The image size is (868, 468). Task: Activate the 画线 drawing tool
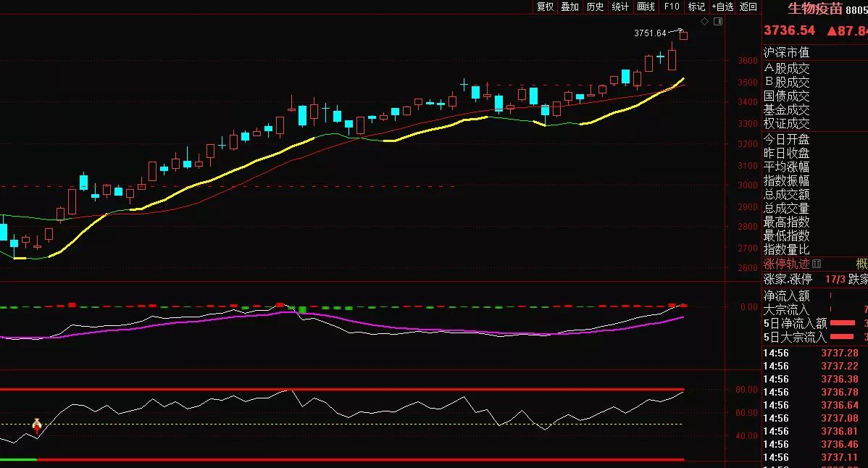646,7
